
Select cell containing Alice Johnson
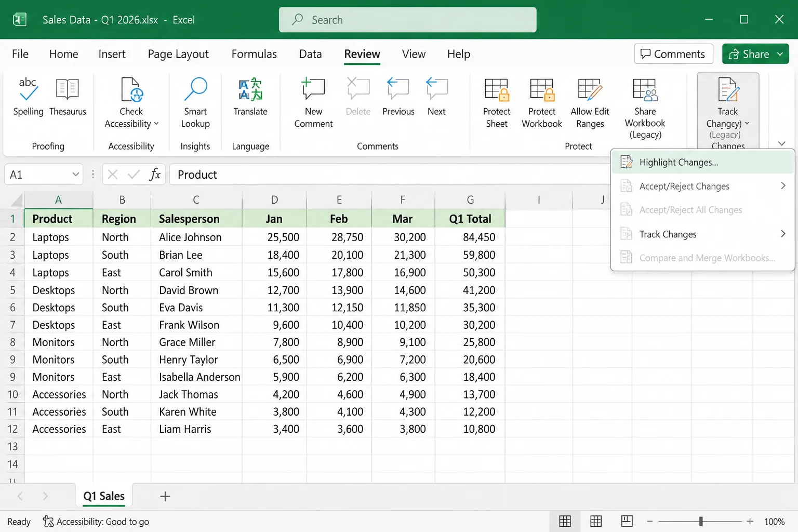(x=196, y=237)
